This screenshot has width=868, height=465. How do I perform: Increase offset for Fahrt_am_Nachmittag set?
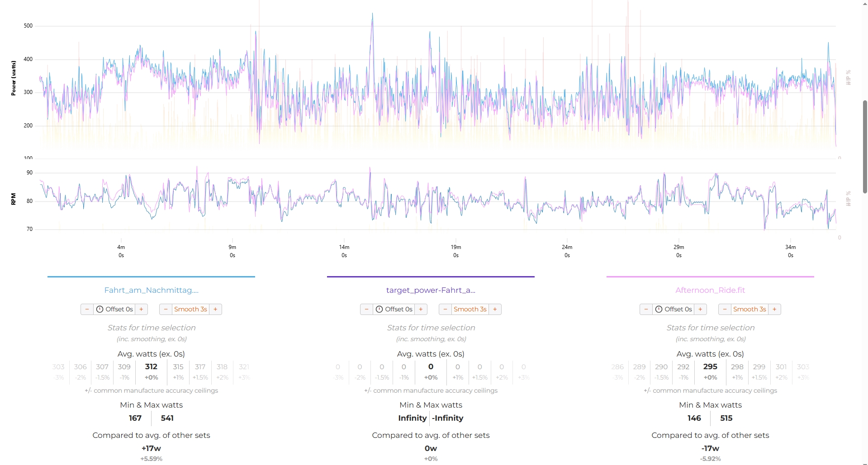[141, 309]
